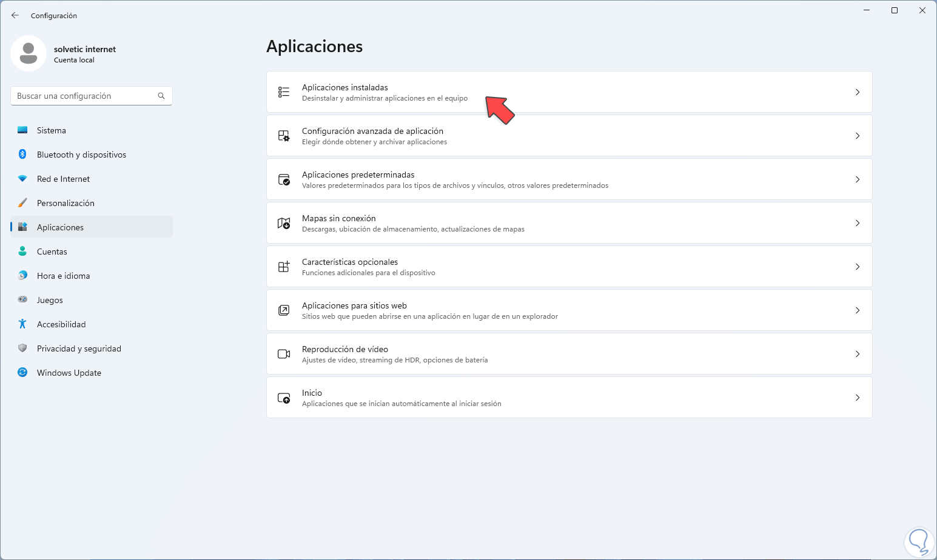This screenshot has width=937, height=560.
Task: Select Hora e idioma category
Action: tap(63, 276)
